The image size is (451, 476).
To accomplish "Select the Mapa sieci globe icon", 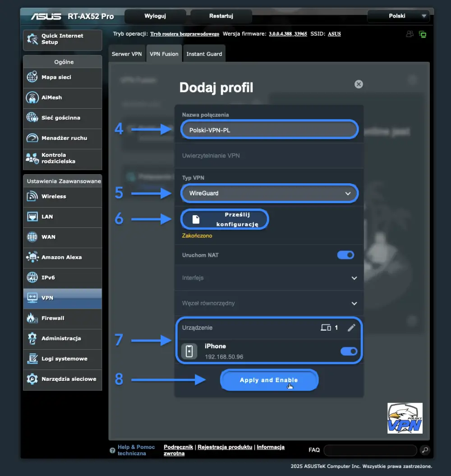I will coord(32,78).
